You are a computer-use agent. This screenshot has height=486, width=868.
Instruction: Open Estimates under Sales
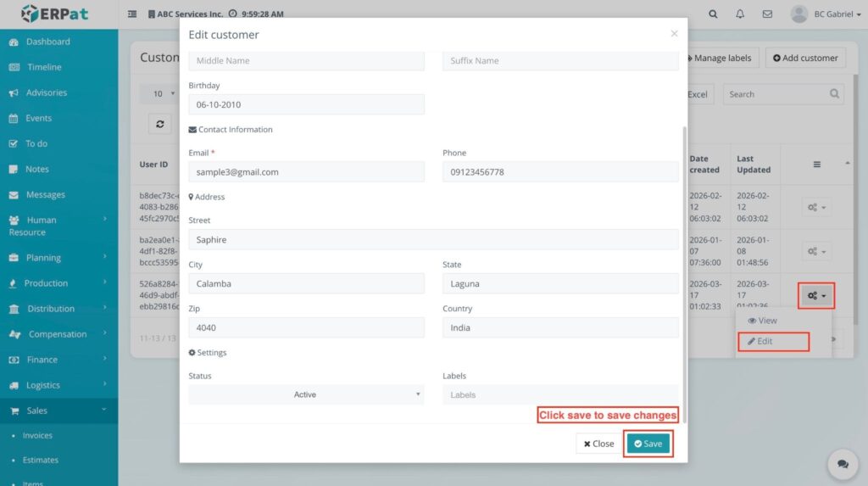[41, 460]
